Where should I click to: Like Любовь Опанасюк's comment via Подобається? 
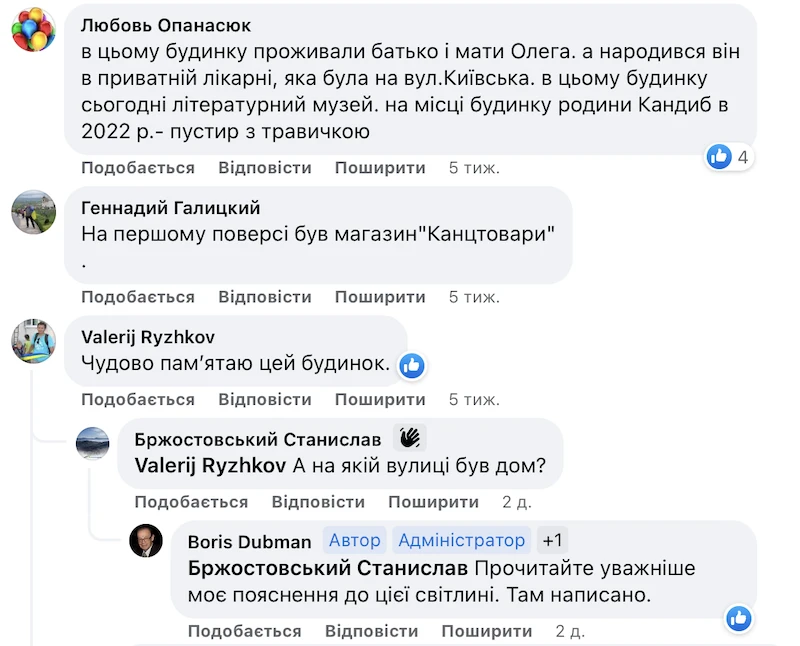point(138,168)
